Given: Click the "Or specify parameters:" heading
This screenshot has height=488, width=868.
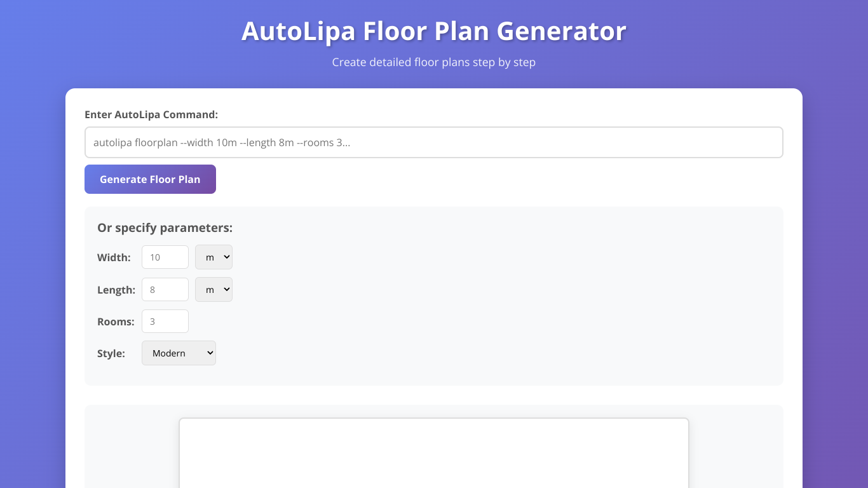Looking at the screenshot, I should tap(165, 228).
